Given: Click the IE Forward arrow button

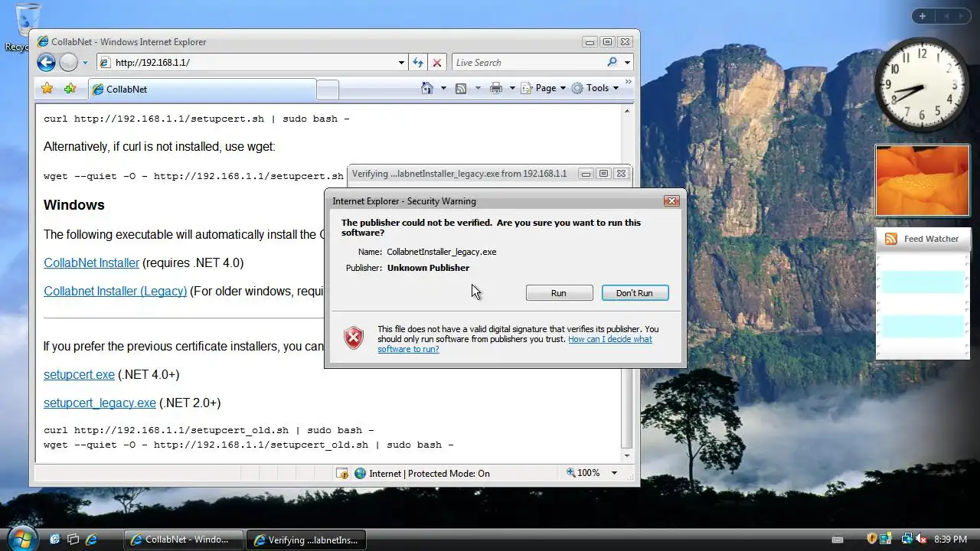Looking at the screenshot, I should point(68,63).
